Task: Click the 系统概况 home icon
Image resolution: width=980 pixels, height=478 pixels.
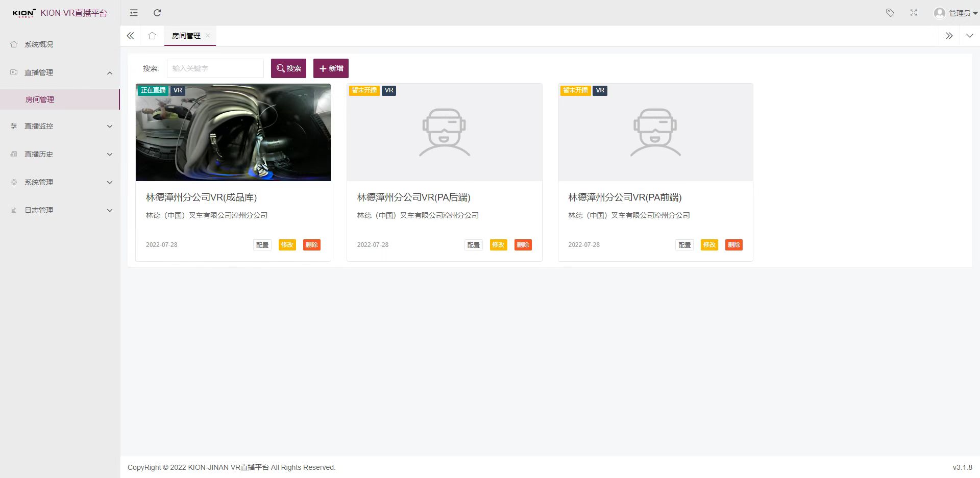Action: [14, 44]
